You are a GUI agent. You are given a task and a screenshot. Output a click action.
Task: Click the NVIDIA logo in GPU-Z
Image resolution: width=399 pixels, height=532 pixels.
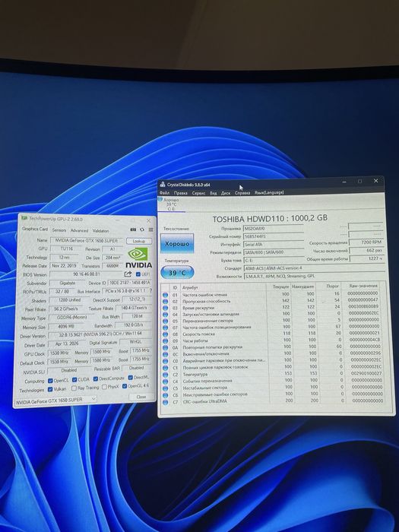coord(139,258)
